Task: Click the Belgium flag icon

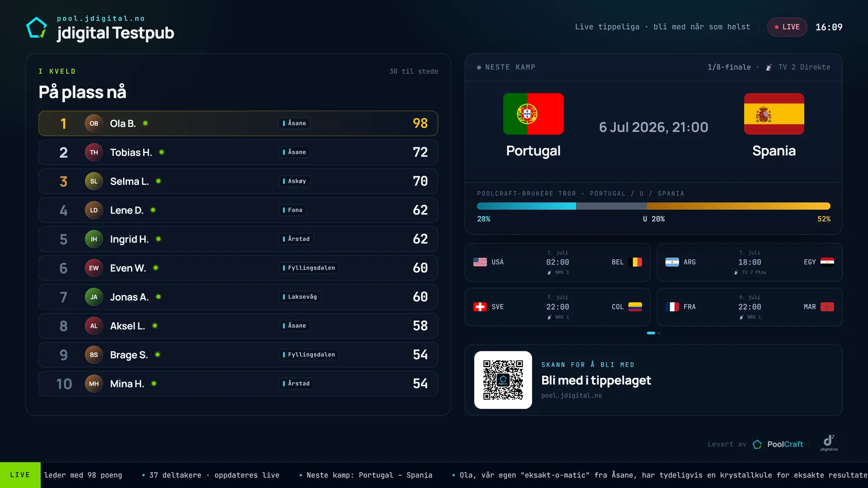Action: (635, 262)
